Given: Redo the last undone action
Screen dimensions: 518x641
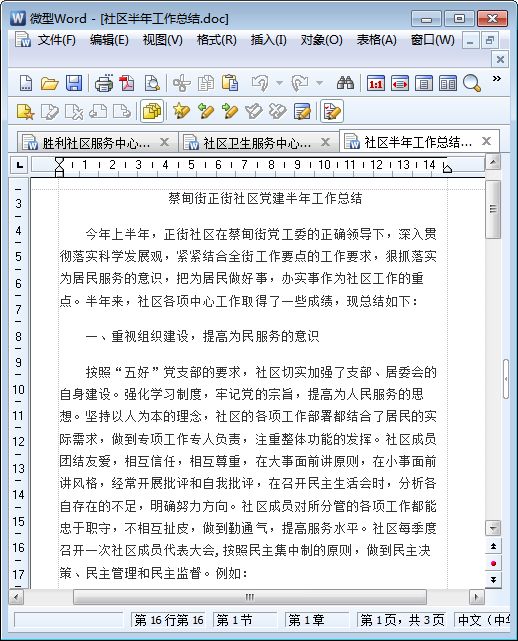Looking at the screenshot, I should [300, 83].
